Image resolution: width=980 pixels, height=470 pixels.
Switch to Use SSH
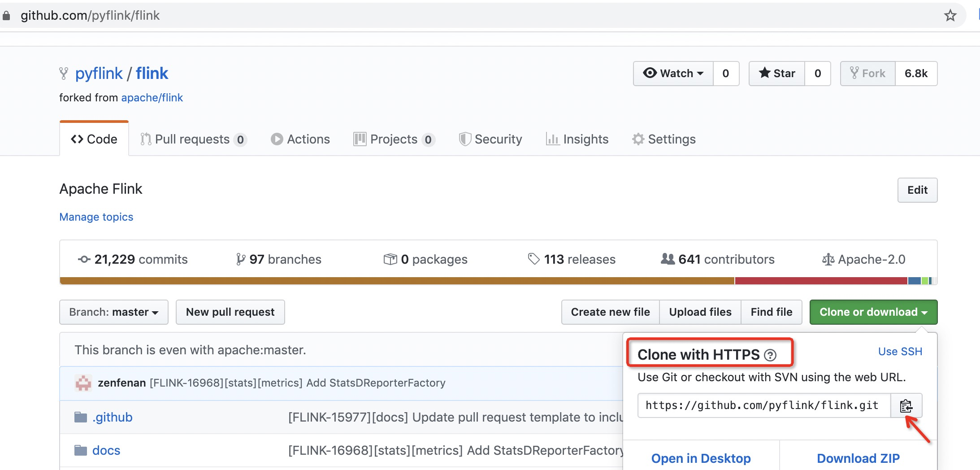pos(900,352)
